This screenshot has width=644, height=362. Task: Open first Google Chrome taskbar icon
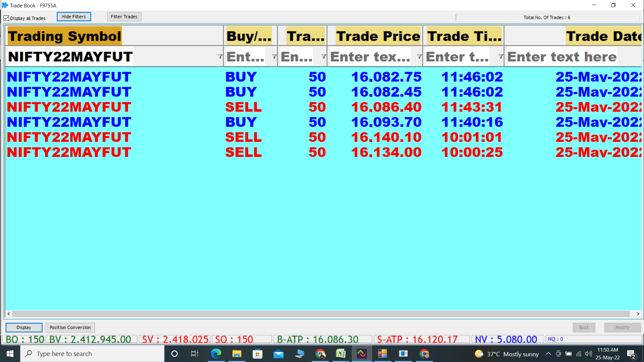320,354
